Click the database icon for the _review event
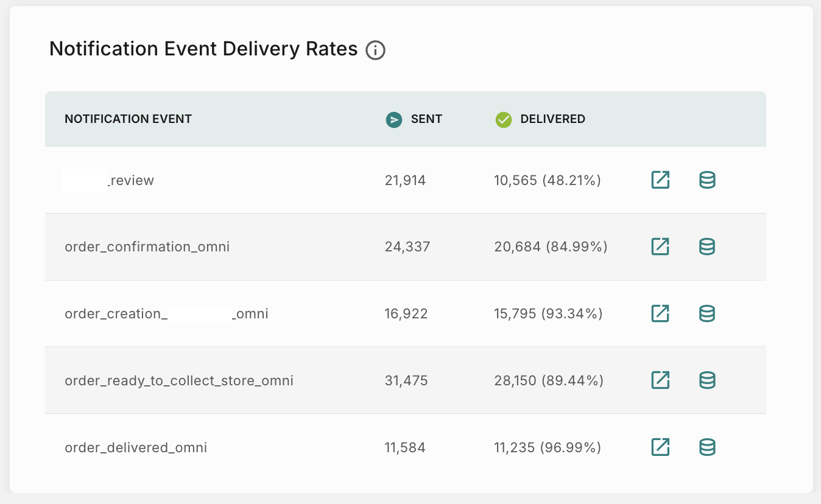 click(706, 180)
